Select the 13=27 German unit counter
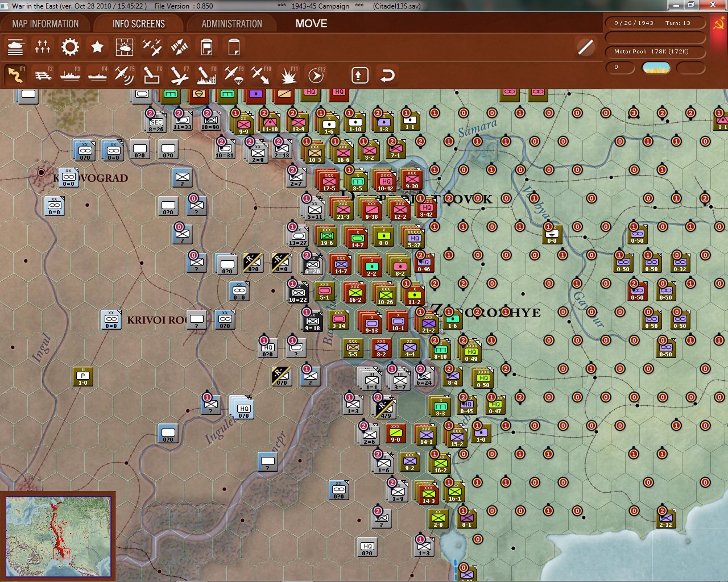The width and height of the screenshot is (728, 582). click(x=297, y=235)
